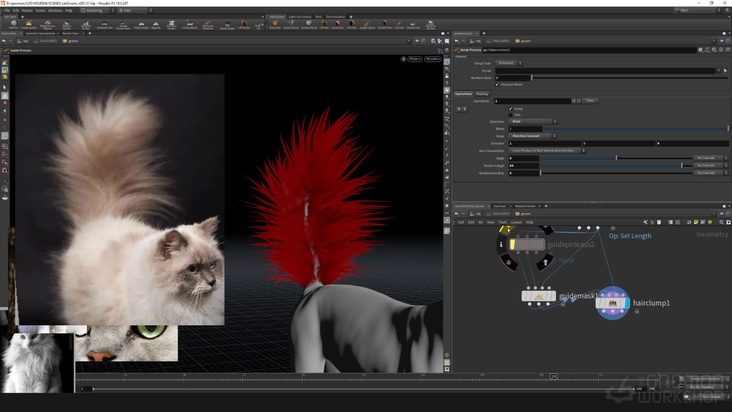Open the Mode Direction Constant dropdown
732x412 pixels.
(x=532, y=136)
